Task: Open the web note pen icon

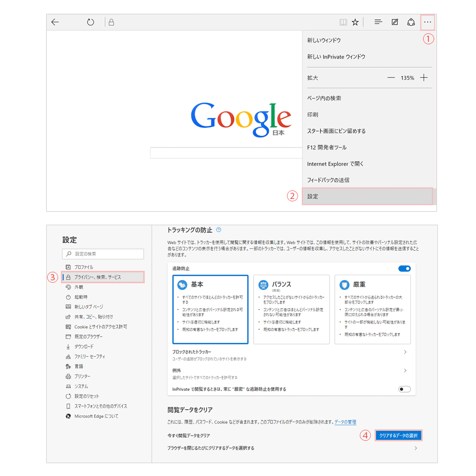Action: click(395, 22)
